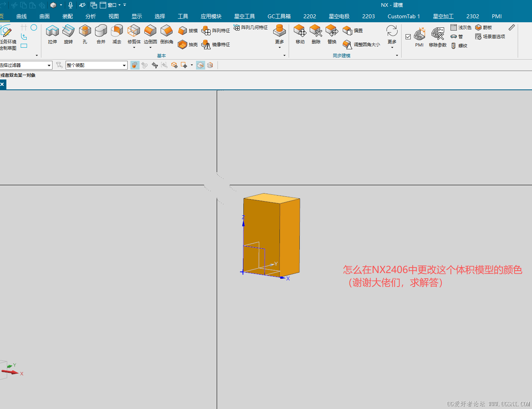Select the 边倒圆 (Edge Blend) tool
This screenshot has height=409, width=532.
click(x=150, y=33)
